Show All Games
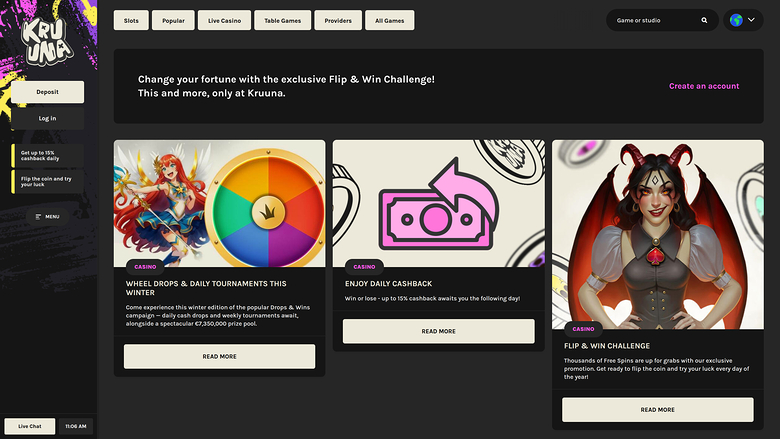Screen dimensions: 780x439 coord(390,20)
